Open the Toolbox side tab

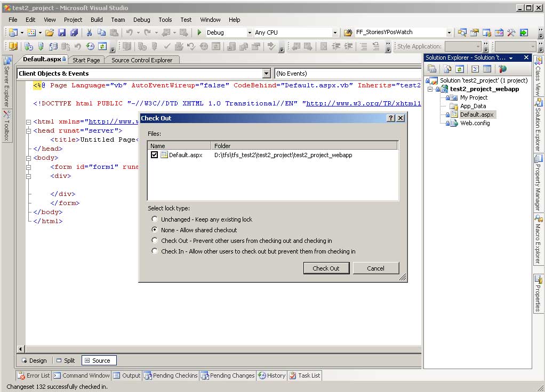point(7,126)
